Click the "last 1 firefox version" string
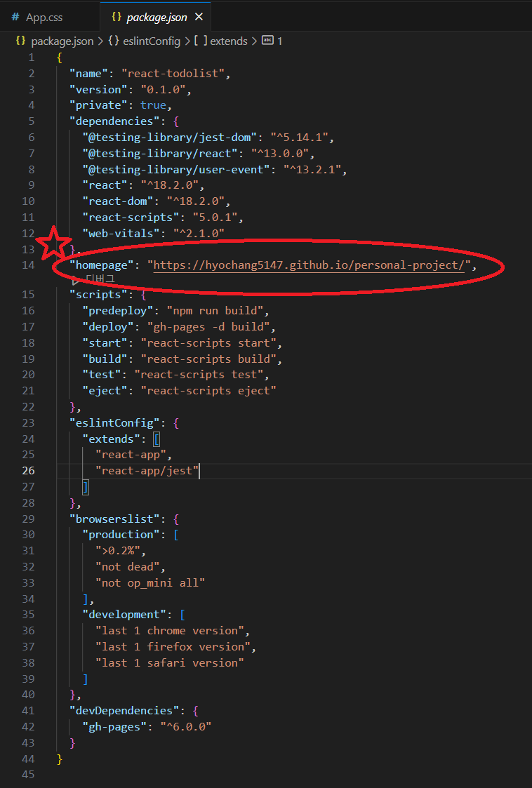Image resolution: width=532 pixels, height=788 pixels. click(173, 647)
